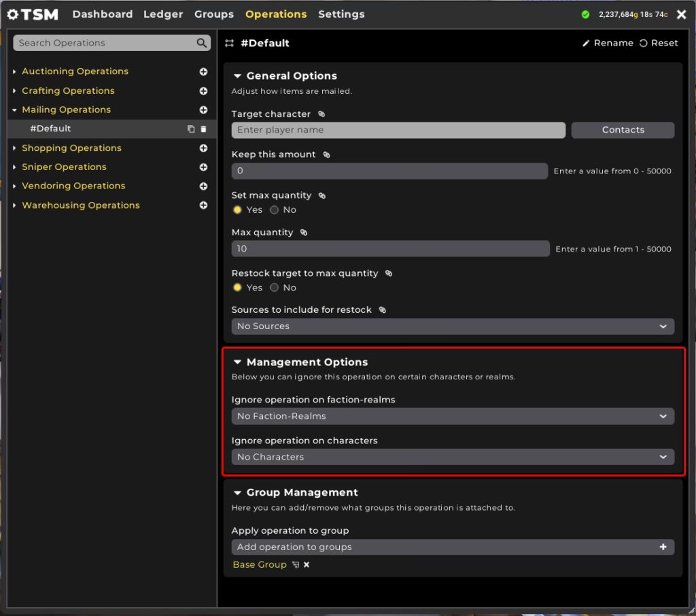Click the Contacts button

623,130
